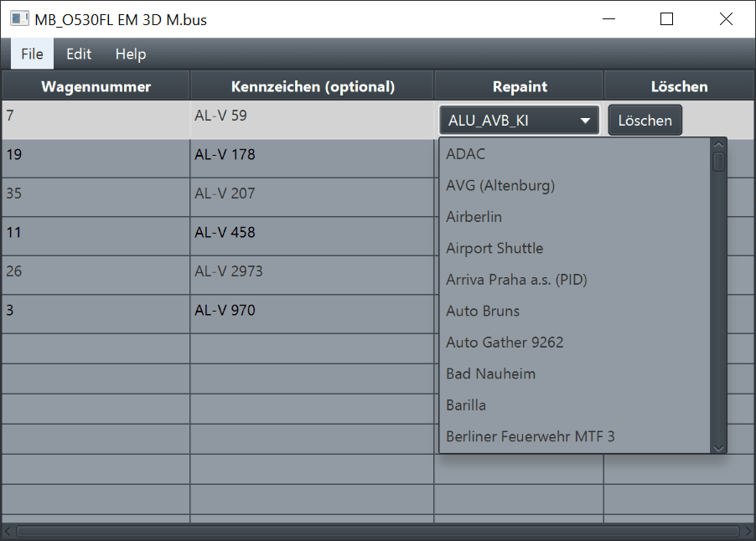Select Arriva Praha a.s. (PID) option
756x541 pixels.
(516, 280)
